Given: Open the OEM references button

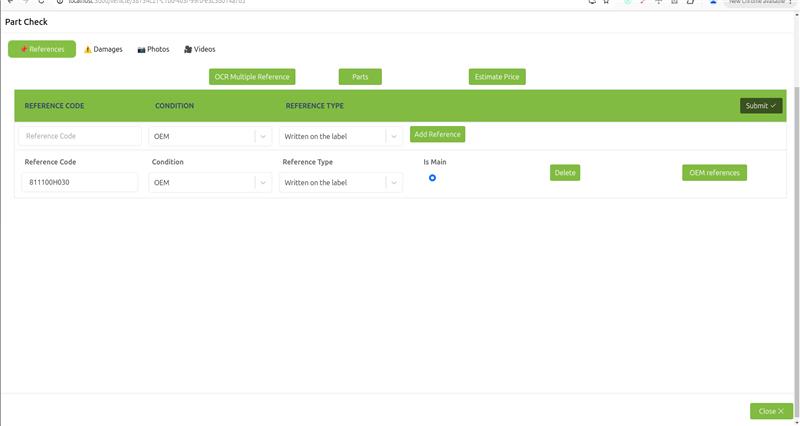Looking at the screenshot, I should [x=714, y=173].
